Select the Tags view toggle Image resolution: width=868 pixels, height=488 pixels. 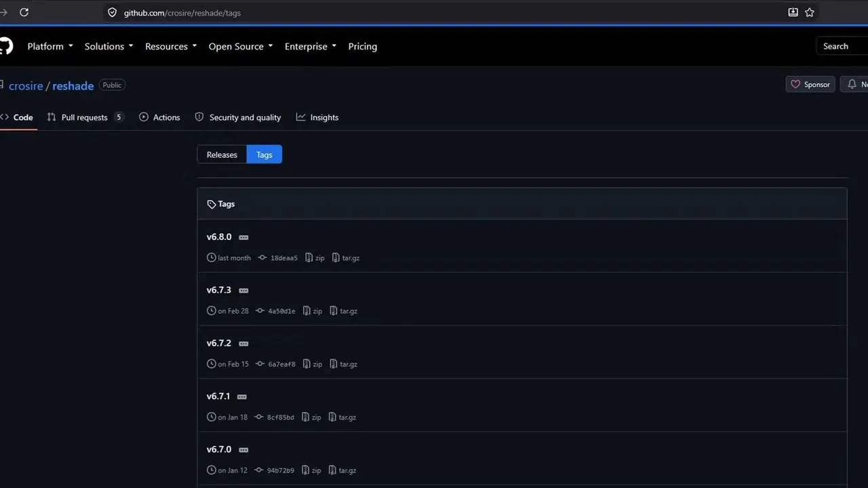point(264,155)
